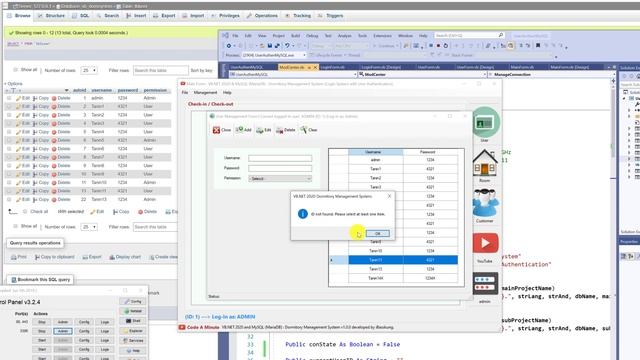640x360 pixels.
Task: Click the Password column header in grid
Action: pyautogui.click(x=430, y=152)
